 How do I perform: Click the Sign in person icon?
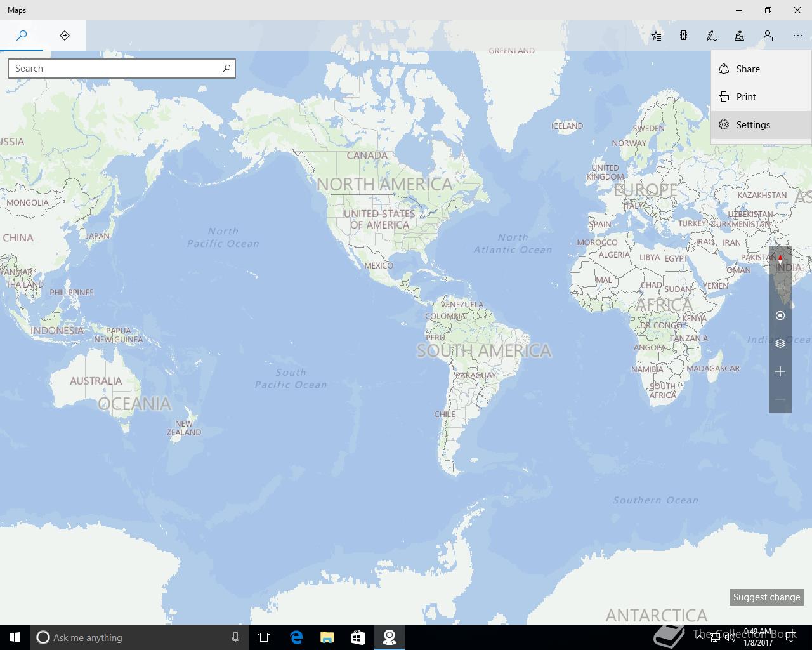[768, 36]
